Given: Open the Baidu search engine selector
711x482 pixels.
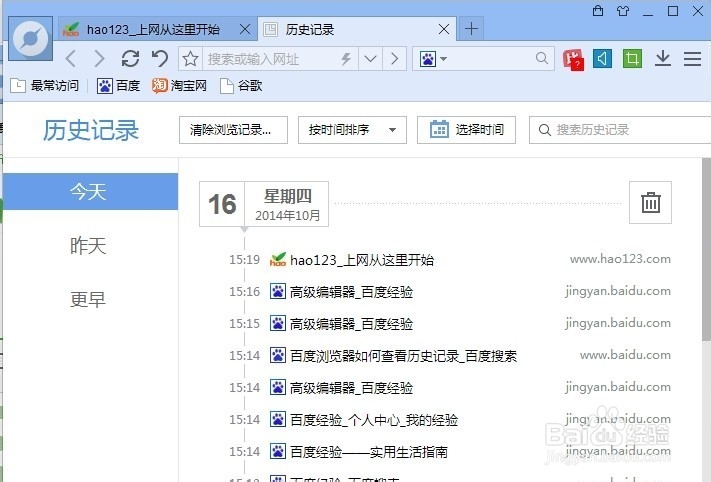Looking at the screenshot, I should point(433,59).
